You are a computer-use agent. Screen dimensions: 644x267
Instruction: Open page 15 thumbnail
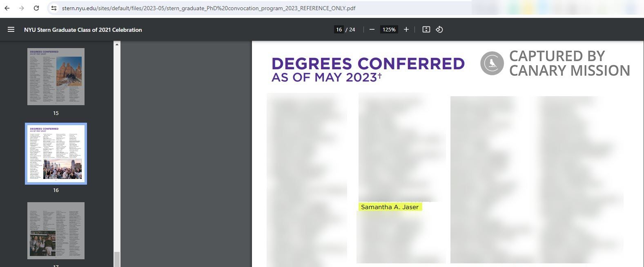click(56, 77)
